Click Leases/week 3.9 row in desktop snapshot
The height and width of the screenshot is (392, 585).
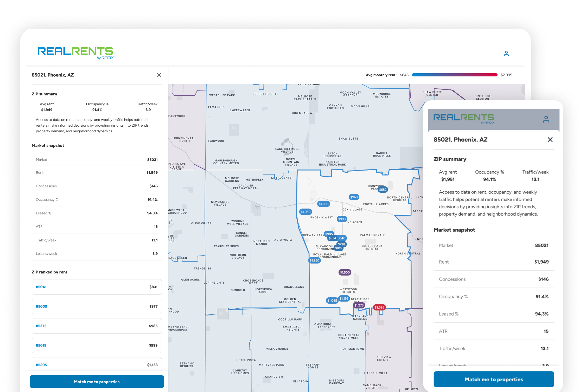(x=97, y=253)
